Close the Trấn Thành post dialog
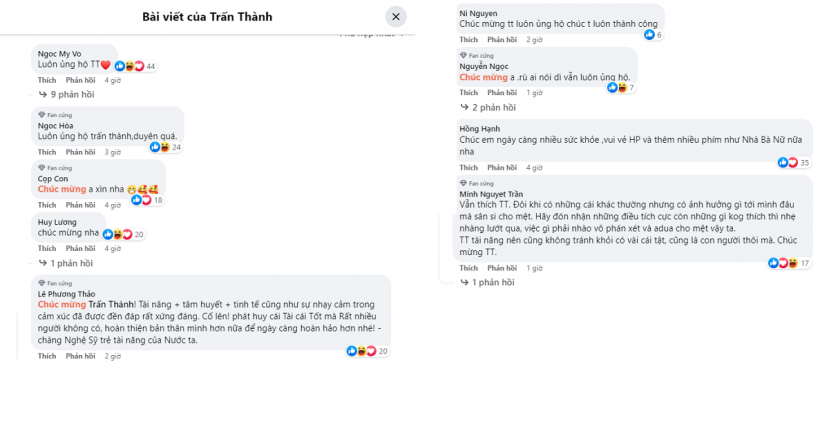The image size is (829, 446). pyautogui.click(x=395, y=17)
